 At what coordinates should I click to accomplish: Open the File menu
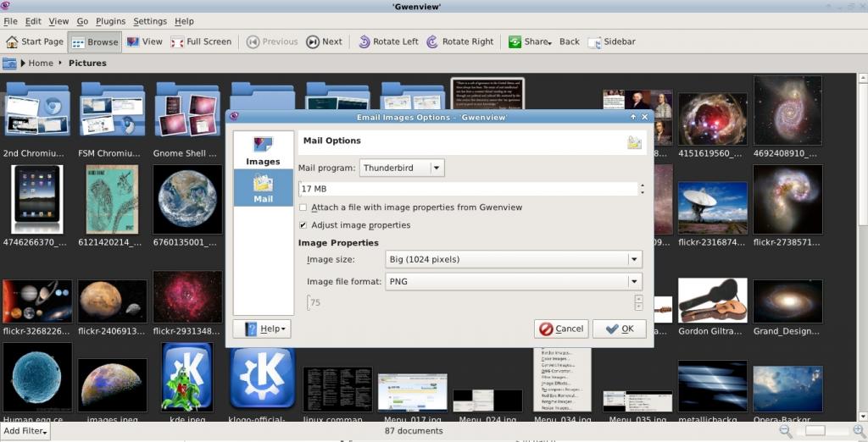click(10, 21)
